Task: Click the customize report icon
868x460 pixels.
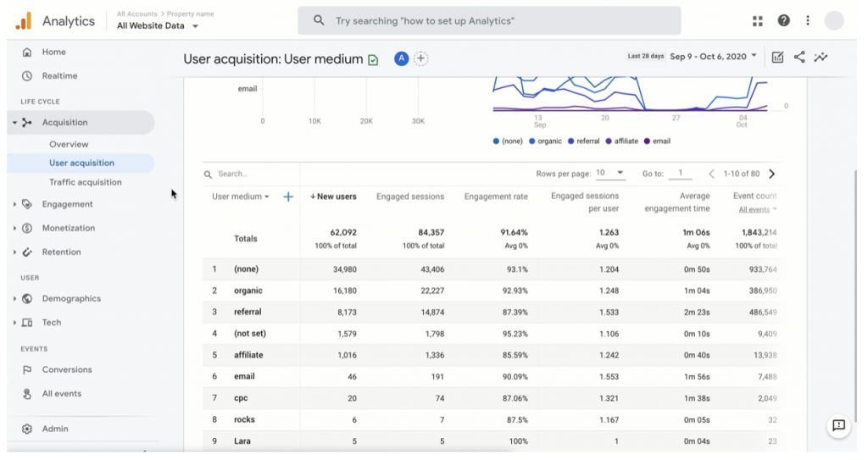Action: 777,57
